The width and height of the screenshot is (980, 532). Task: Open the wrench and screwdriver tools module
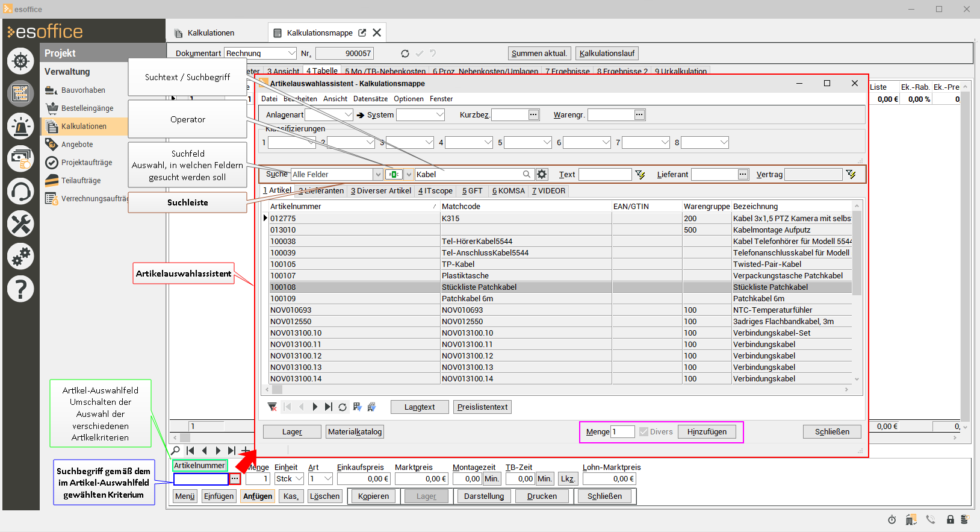20,224
